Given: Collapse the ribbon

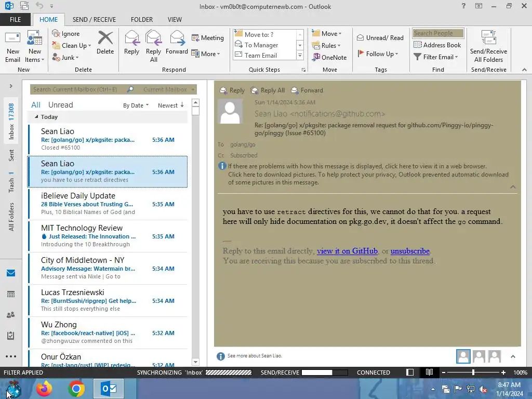Looking at the screenshot, I should pos(524,70).
